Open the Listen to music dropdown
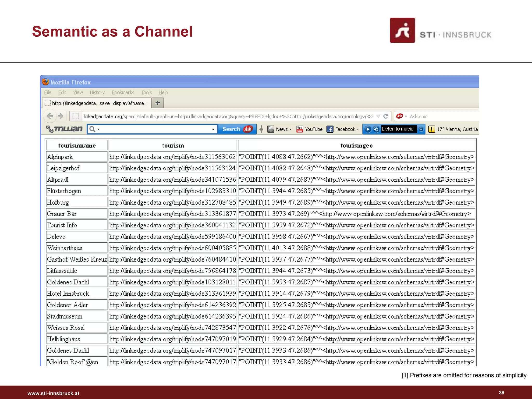Viewport: 532px width, 399px height. (421, 129)
